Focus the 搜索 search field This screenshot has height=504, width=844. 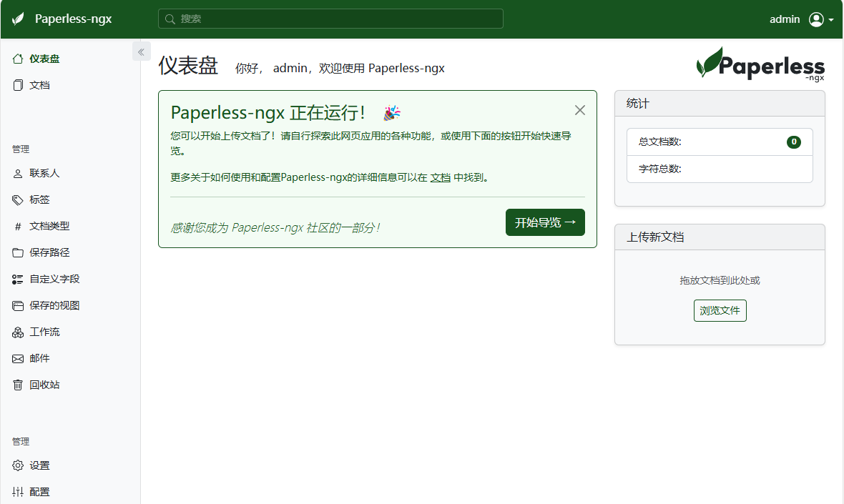click(330, 19)
